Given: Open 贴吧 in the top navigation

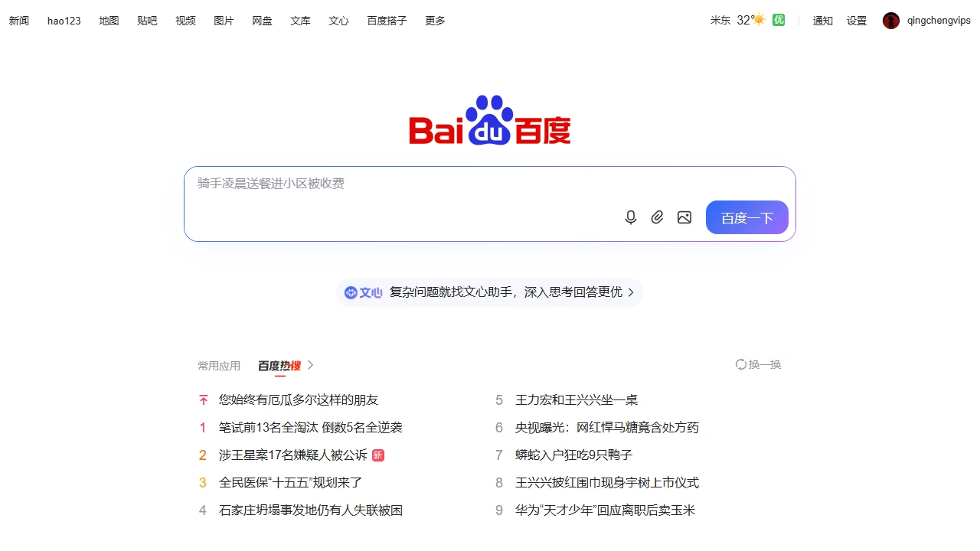Looking at the screenshot, I should (147, 21).
